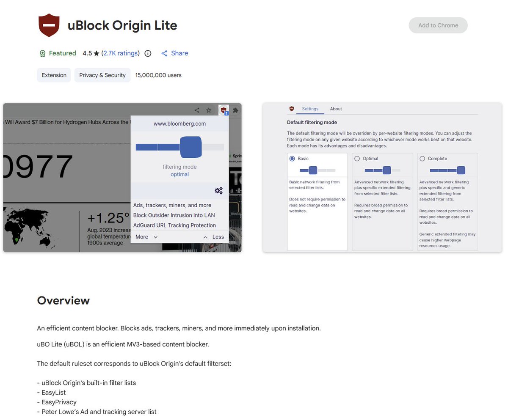This screenshot has height=420, width=508.
Task: Click the shield icon beside the Settings tab
Action: click(291, 109)
